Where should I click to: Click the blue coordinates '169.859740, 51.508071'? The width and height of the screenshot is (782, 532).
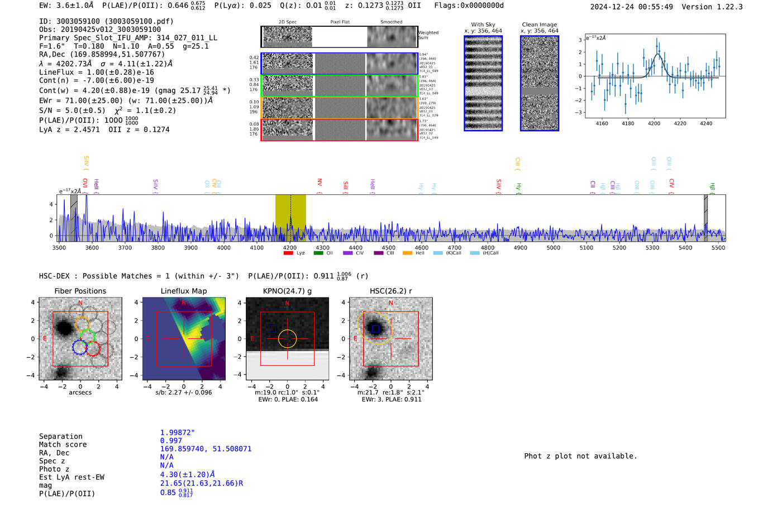click(206, 449)
